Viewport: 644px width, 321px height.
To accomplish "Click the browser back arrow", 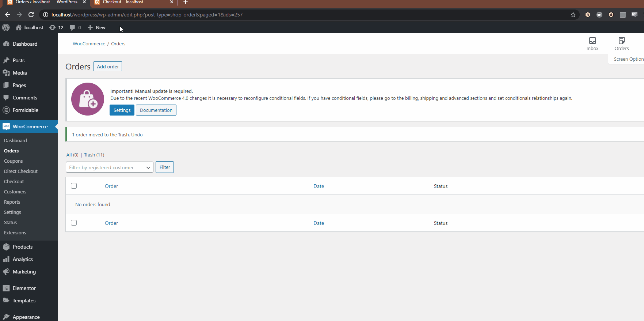I will [x=8, y=15].
